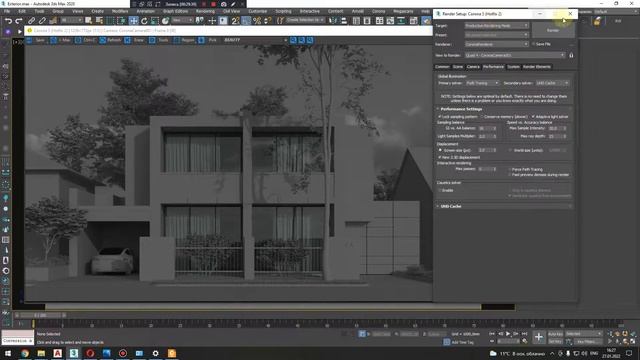Screen dimensions: 640x360
Task: Click the Pick icon in frame buffer
Action: click(x=201, y=40)
